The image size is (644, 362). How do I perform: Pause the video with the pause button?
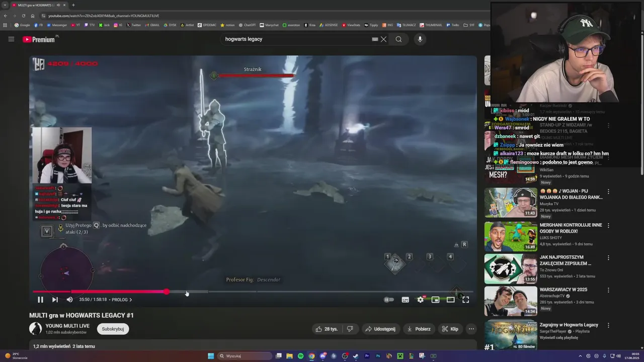pyautogui.click(x=40, y=300)
